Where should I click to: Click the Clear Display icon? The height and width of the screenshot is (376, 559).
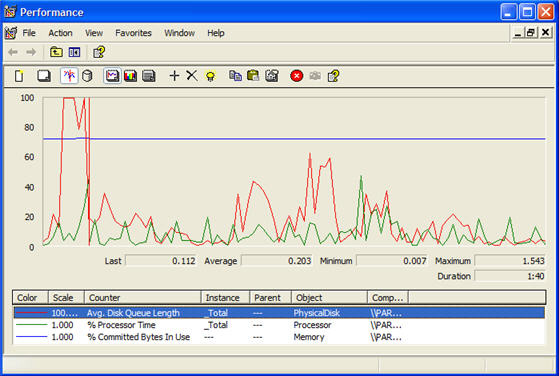tap(44, 76)
